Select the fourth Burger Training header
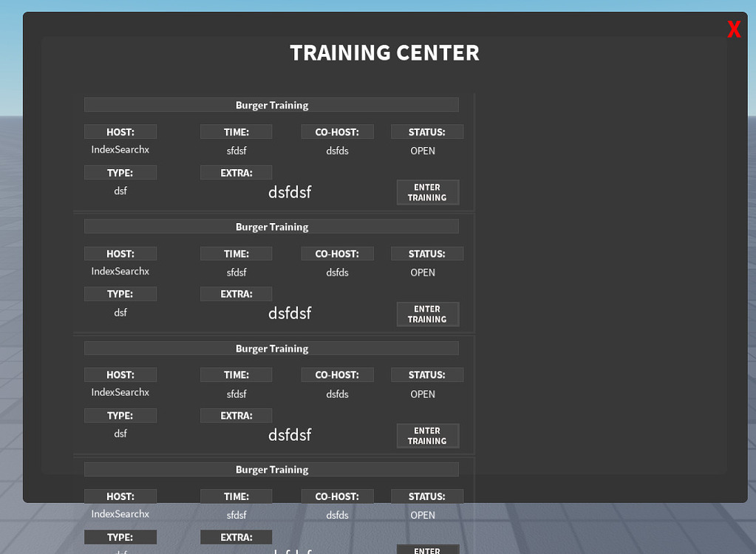Screen dimensions: 756x554 click(272, 469)
